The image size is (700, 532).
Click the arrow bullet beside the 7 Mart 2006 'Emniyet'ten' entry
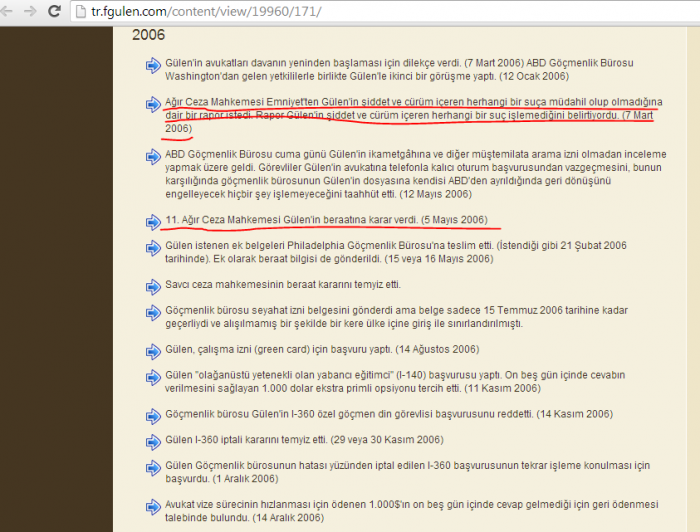[x=153, y=104]
